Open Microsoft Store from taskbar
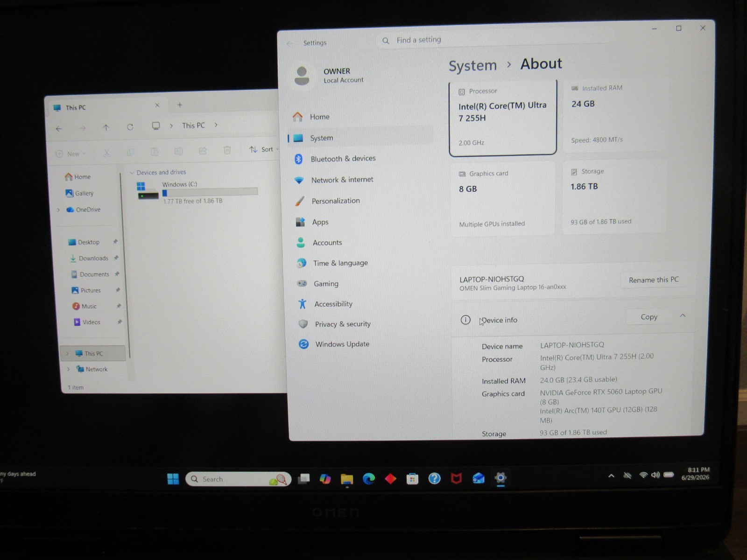This screenshot has width=747, height=560. pyautogui.click(x=412, y=478)
